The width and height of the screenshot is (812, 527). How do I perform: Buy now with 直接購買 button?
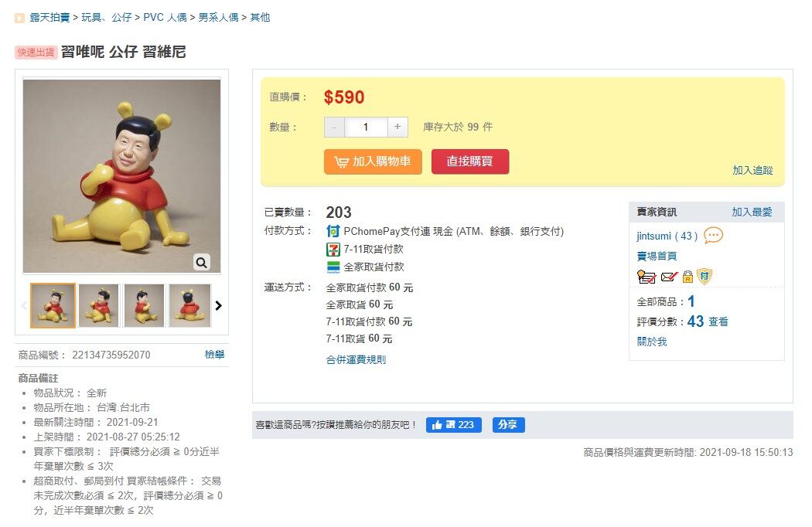(470, 161)
